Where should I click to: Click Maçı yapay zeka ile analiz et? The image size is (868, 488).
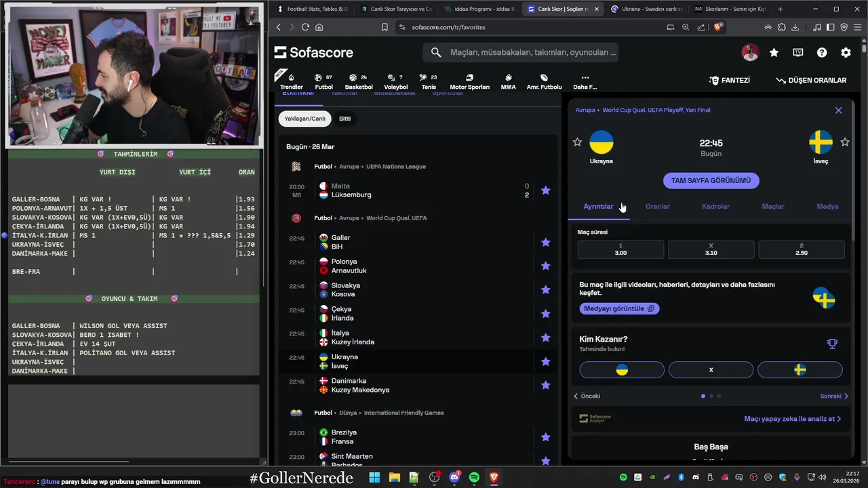[x=792, y=419]
